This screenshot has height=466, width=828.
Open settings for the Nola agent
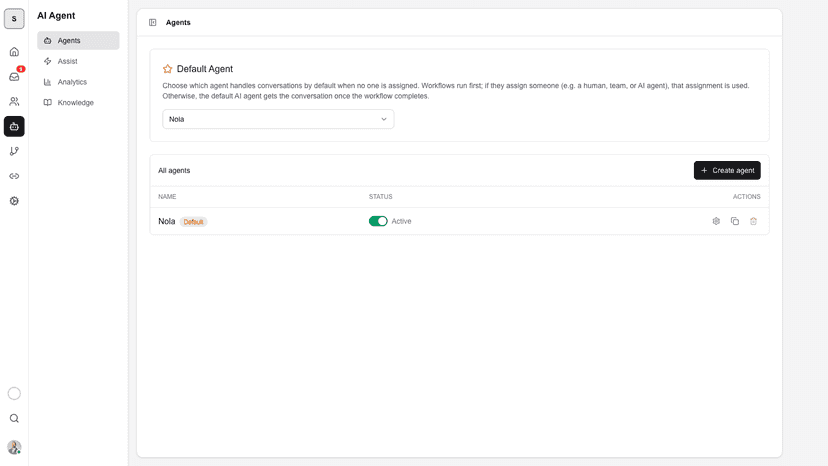716,221
